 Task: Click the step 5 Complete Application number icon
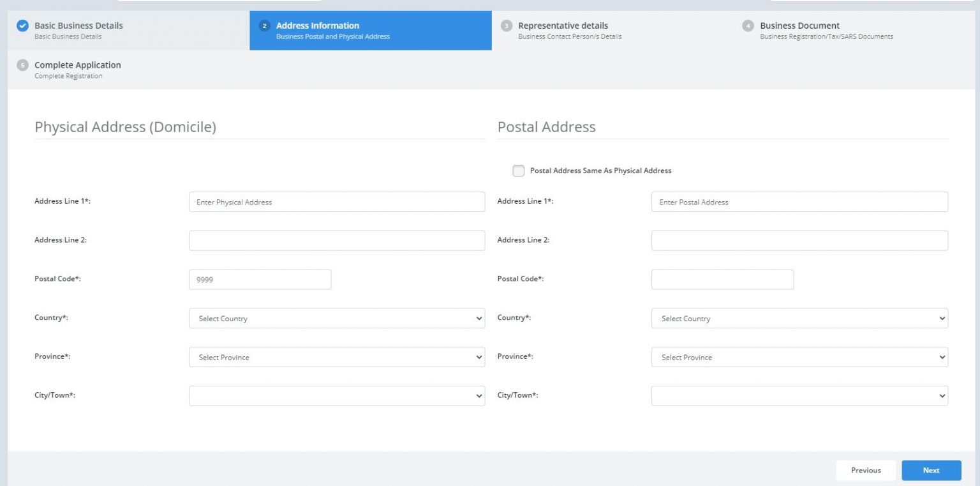[x=22, y=65]
